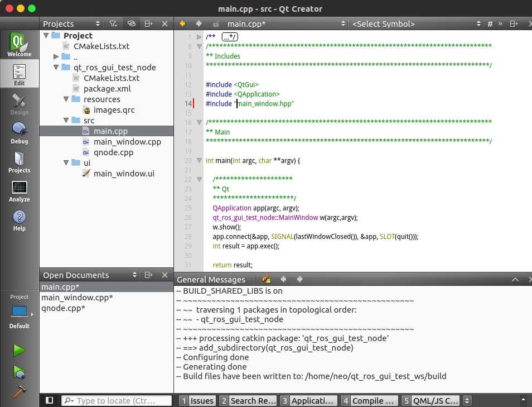532x407 pixels.
Task: Expand the '..' folder node
Action: click(56, 57)
